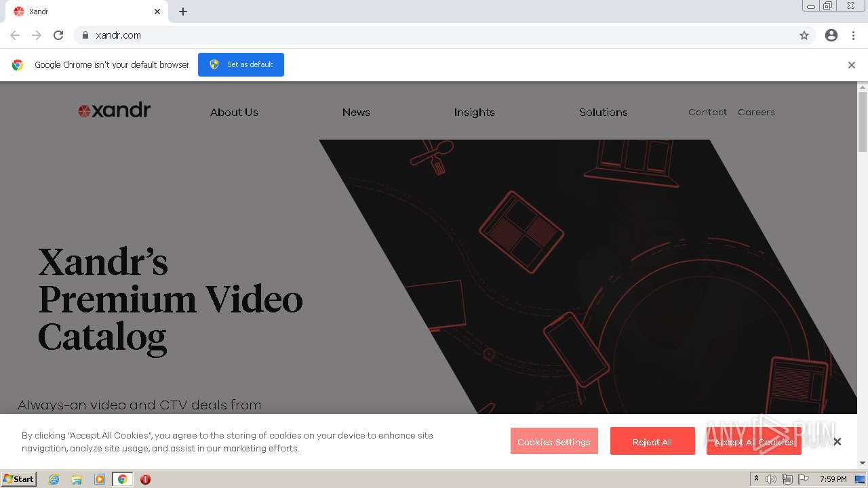Click the Show desktop button
Viewport: 868px width, 488px height.
[860, 479]
